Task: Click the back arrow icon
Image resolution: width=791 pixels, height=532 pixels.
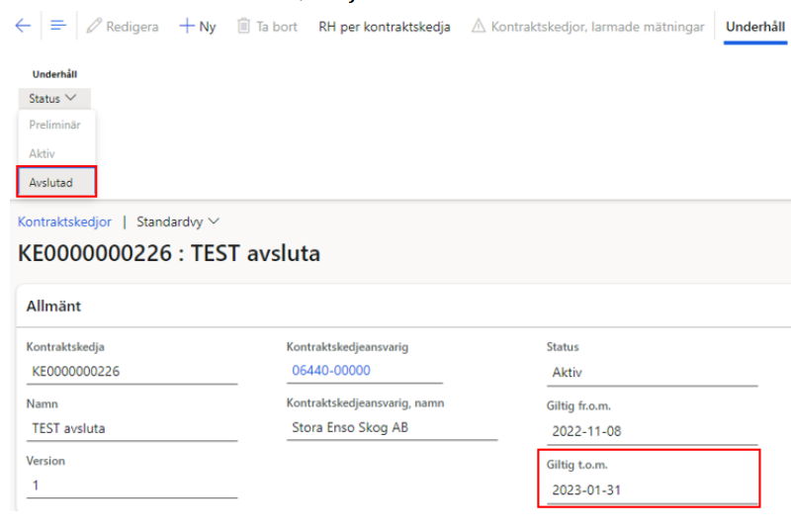Action: pos(22,27)
